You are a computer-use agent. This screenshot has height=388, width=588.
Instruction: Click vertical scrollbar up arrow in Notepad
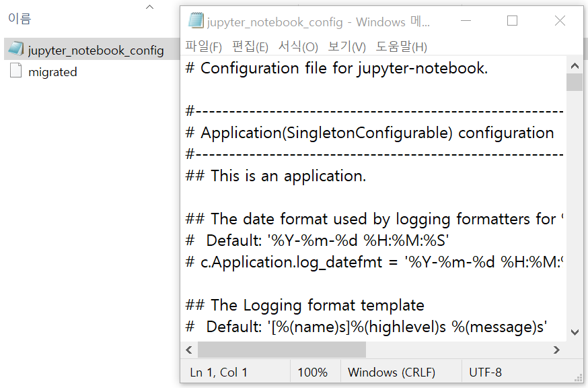(x=575, y=66)
